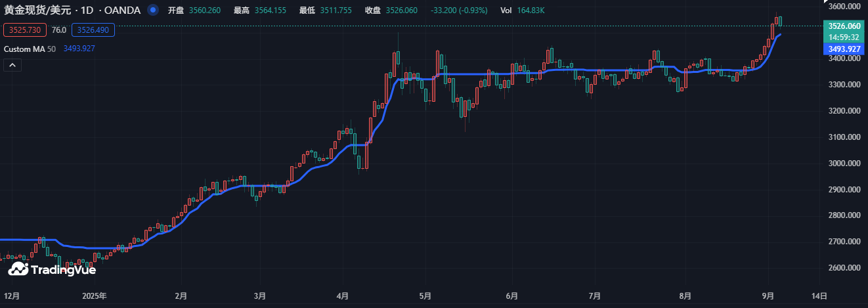The height and width of the screenshot is (308, 868).
Task: Click the blue buy price 3526.490 button
Action: (x=93, y=30)
